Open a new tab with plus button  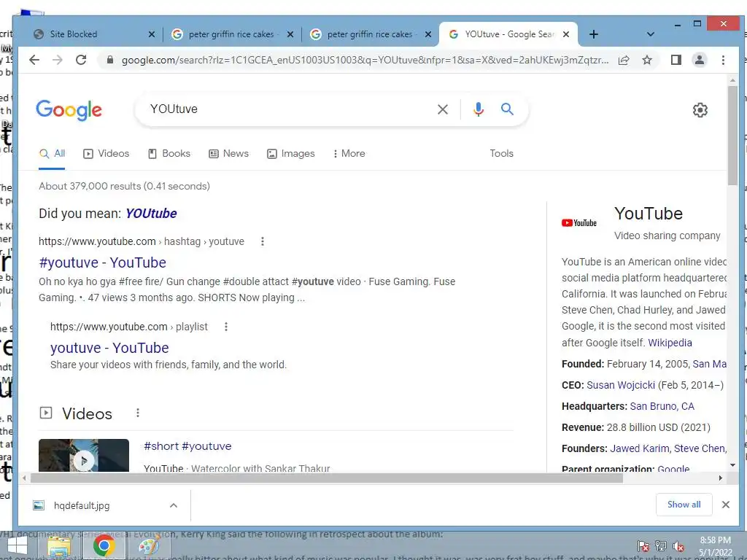[594, 34]
